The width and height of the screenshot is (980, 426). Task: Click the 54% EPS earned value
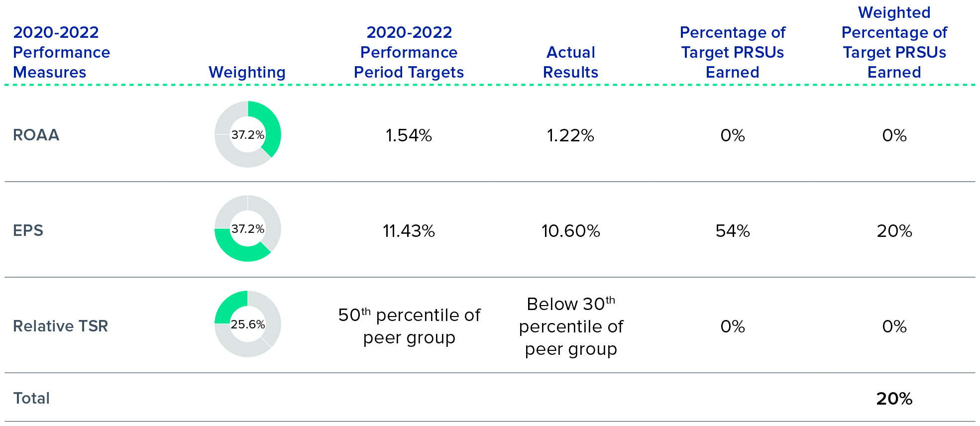pyautogui.click(x=733, y=231)
